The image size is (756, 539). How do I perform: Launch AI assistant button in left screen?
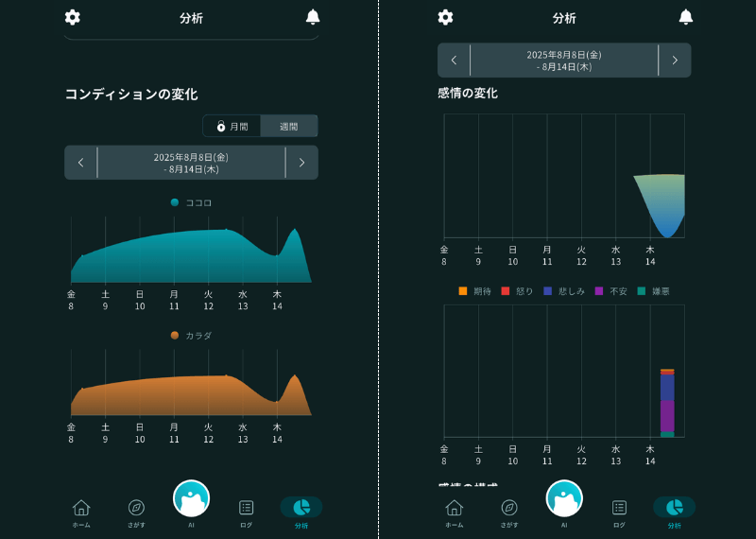[x=192, y=499]
